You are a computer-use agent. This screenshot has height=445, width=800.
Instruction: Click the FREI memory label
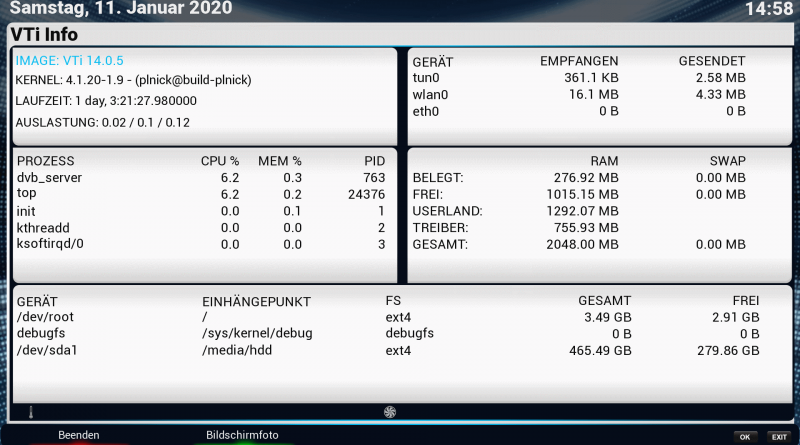coord(428,194)
